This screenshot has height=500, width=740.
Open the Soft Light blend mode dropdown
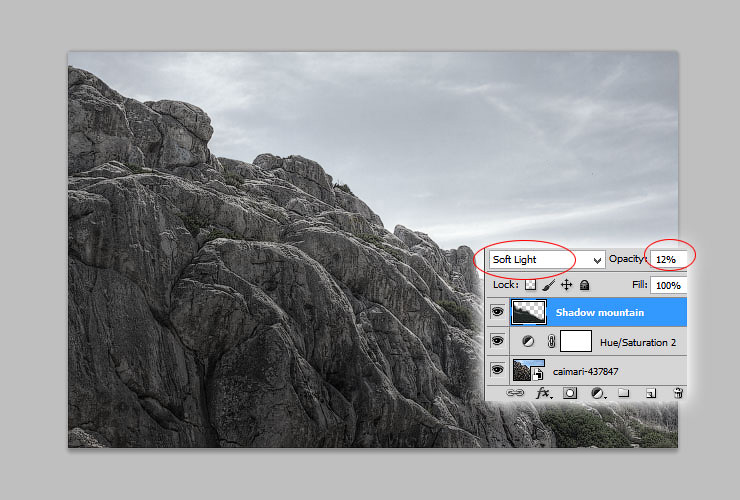[547, 260]
